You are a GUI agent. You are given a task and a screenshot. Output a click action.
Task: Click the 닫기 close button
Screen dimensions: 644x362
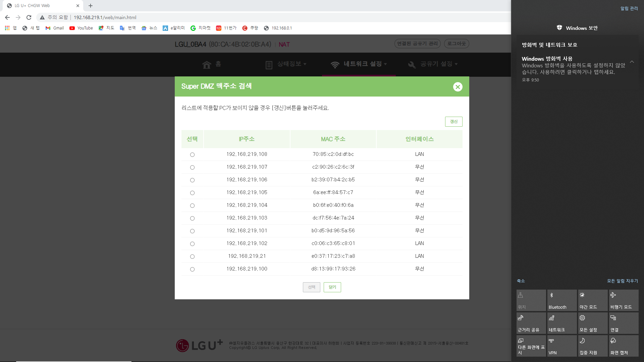[332, 287]
